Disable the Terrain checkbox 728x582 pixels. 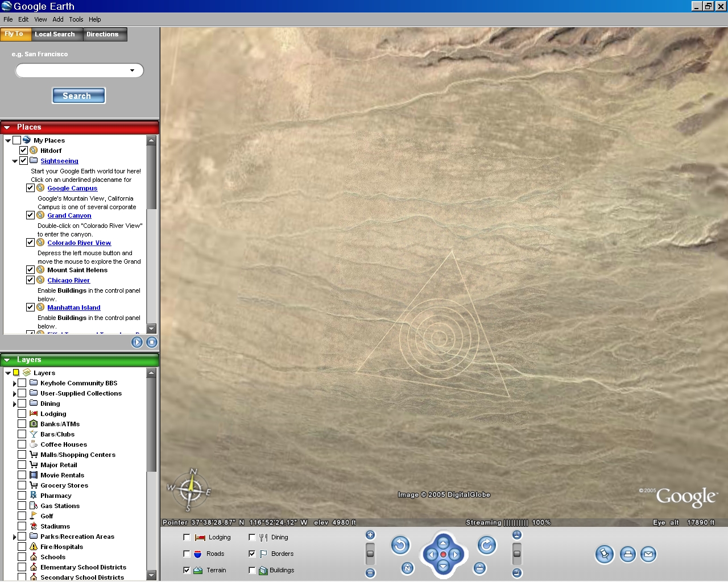pyautogui.click(x=187, y=570)
